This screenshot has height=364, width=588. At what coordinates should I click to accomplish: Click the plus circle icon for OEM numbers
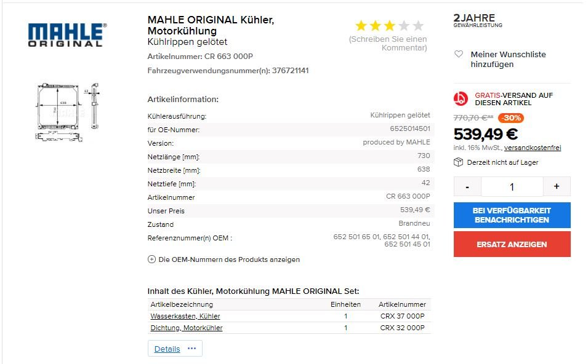coord(151,259)
